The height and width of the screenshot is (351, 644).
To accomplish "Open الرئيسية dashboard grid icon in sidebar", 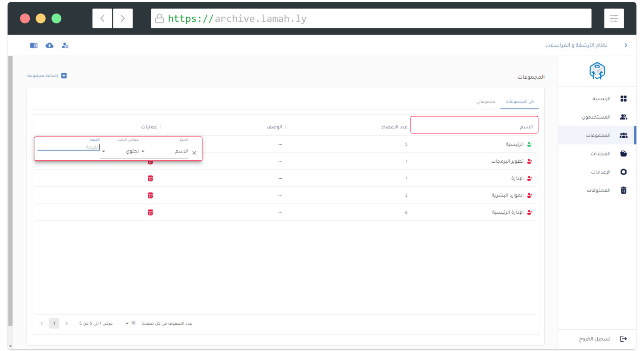I will tap(623, 99).
